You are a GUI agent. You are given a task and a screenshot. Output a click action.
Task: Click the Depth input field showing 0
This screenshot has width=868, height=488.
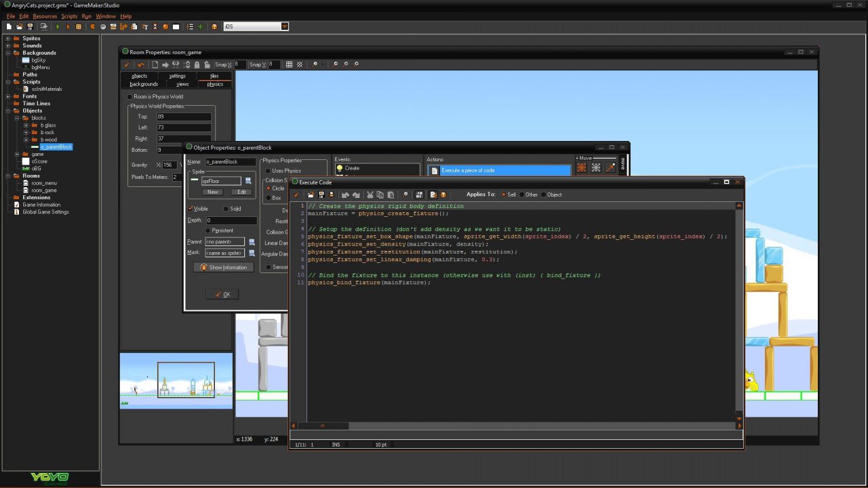click(x=227, y=220)
